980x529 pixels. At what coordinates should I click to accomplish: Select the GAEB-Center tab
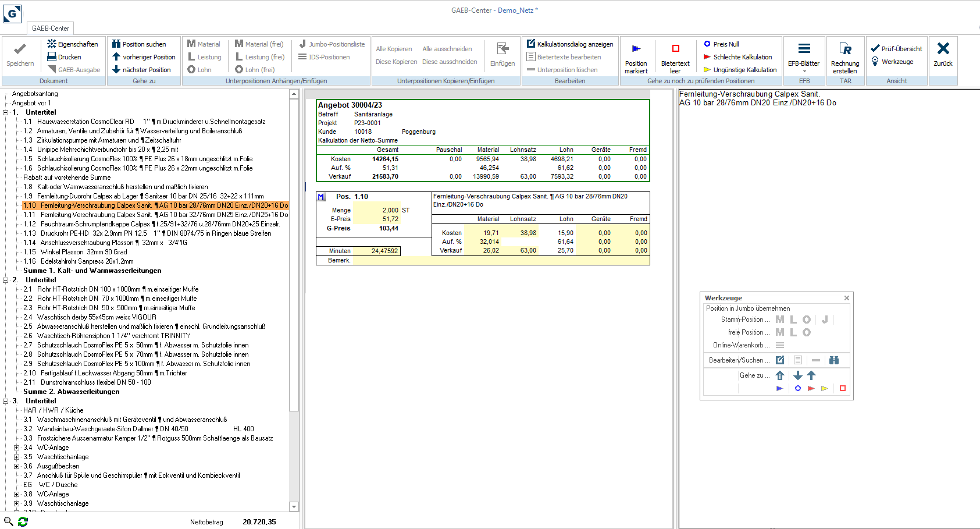coord(51,29)
